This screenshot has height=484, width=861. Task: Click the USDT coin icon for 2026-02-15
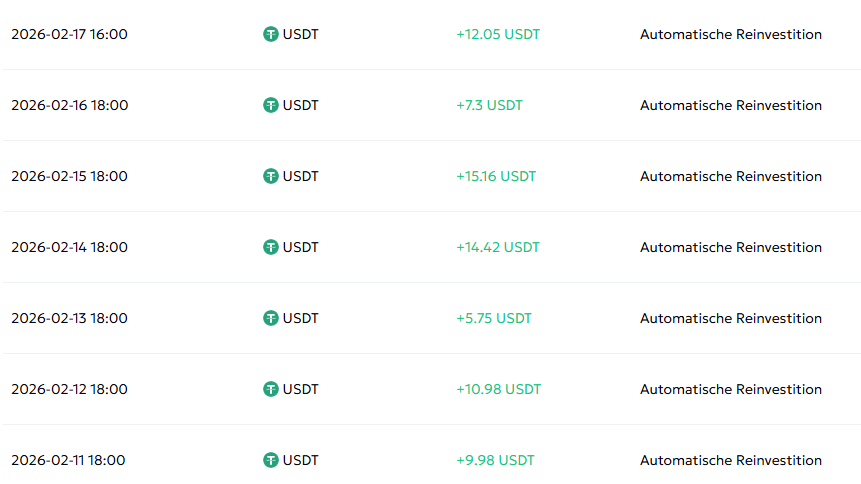point(270,176)
